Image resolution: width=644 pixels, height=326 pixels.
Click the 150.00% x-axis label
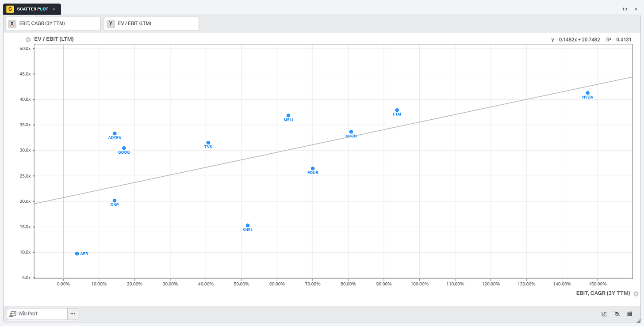point(598,284)
